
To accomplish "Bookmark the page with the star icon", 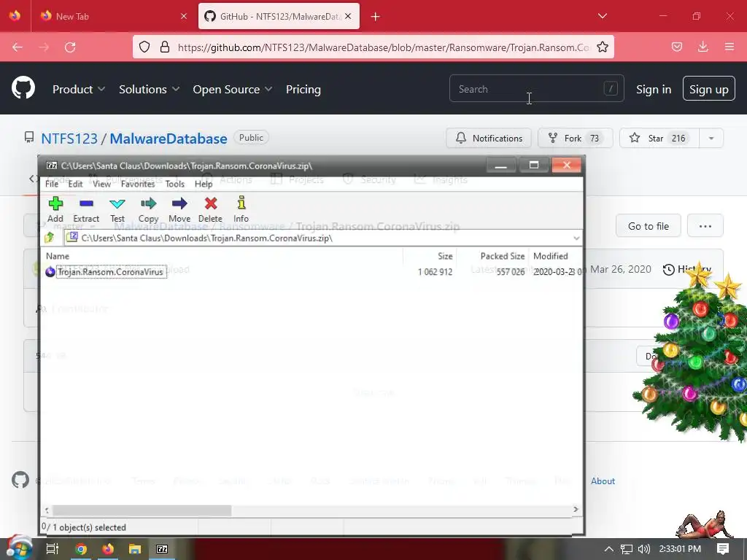I will click(x=602, y=47).
